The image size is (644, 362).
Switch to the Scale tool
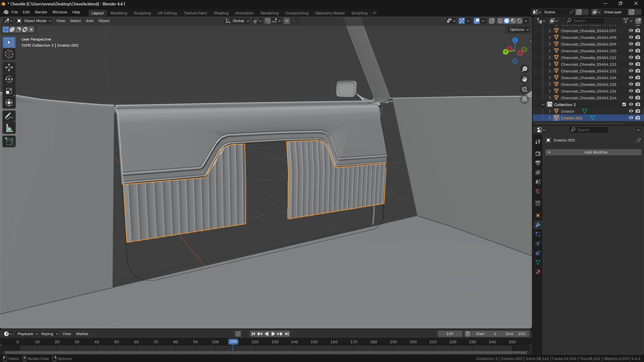coord(9,91)
